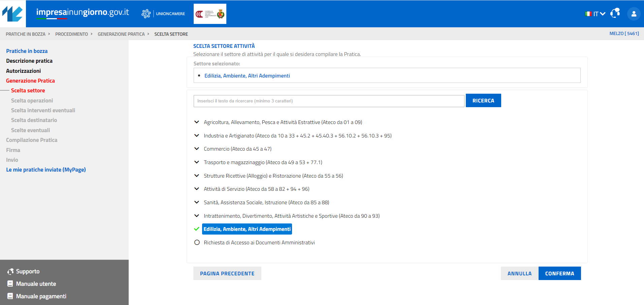Viewport: 644px width, 305px height.
Task: Click the Camera di Commercio logo thumbnail
Action: tap(210, 14)
